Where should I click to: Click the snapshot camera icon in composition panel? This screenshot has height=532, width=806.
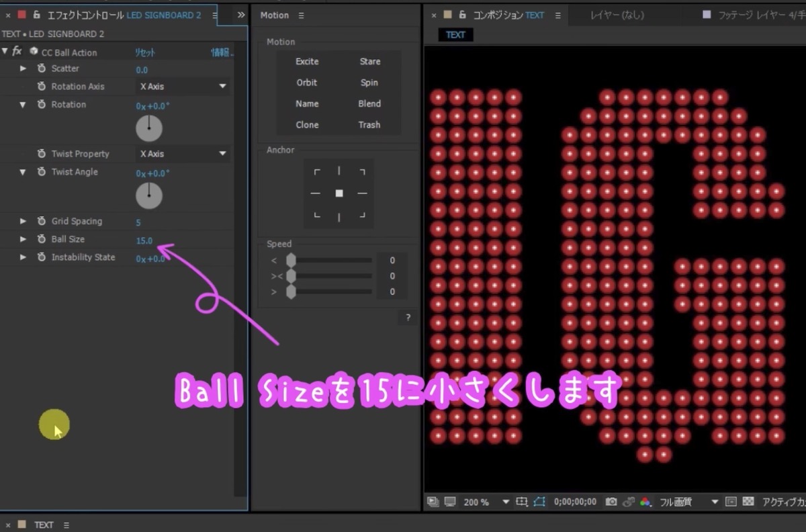click(613, 502)
